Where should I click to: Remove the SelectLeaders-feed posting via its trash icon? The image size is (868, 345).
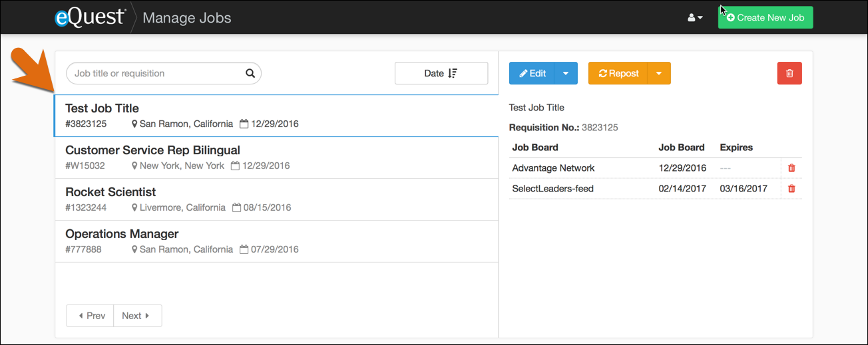pyautogui.click(x=791, y=189)
